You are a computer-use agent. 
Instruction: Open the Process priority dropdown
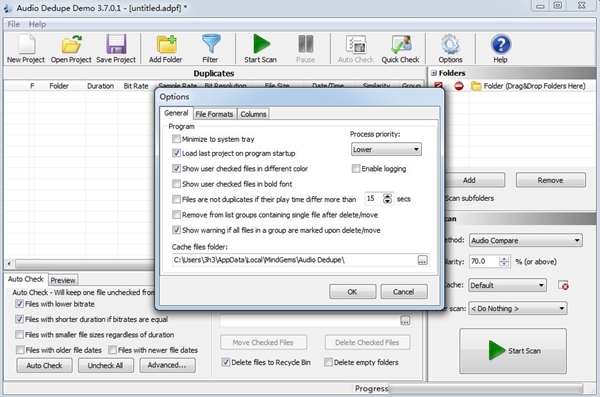[386, 149]
